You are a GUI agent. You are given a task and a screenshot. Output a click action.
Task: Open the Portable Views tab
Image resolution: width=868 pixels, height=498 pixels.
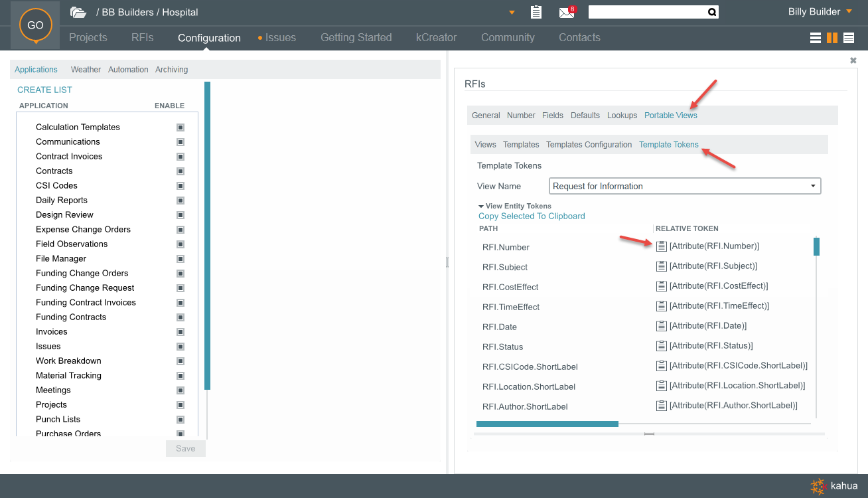click(670, 116)
